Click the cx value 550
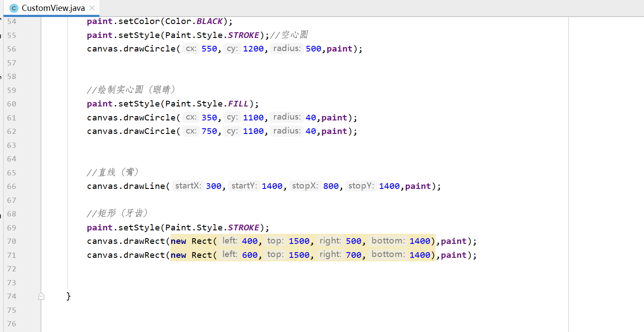This screenshot has width=644, height=332. coord(209,49)
